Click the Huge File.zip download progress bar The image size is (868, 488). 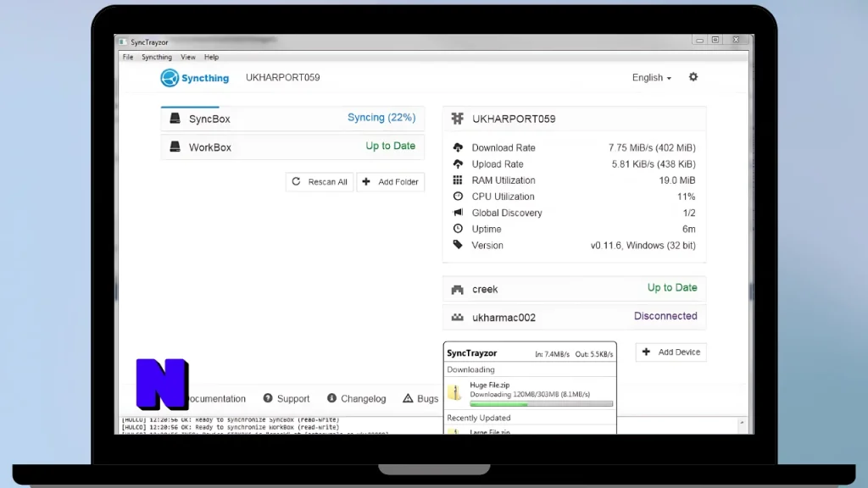[x=541, y=404]
